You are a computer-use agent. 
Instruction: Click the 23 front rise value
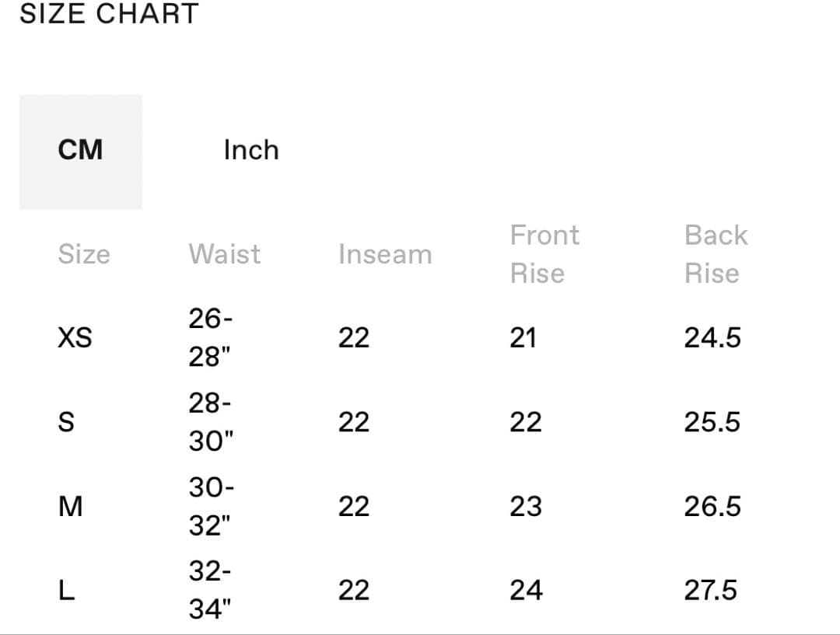tap(525, 507)
